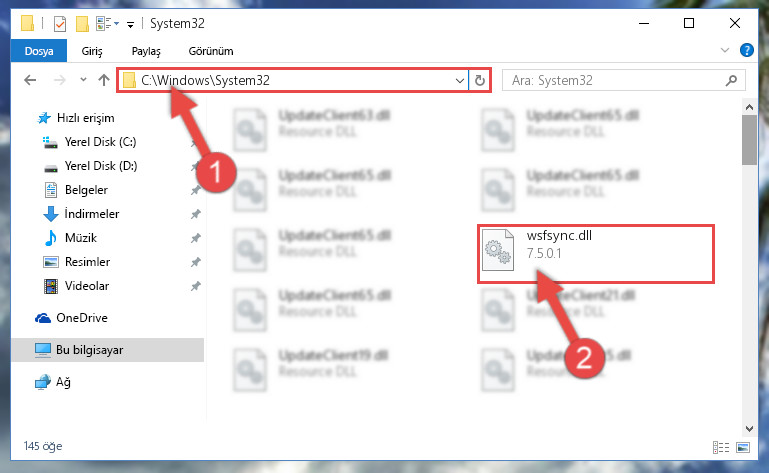Click the Up one level arrow

pyautogui.click(x=103, y=80)
